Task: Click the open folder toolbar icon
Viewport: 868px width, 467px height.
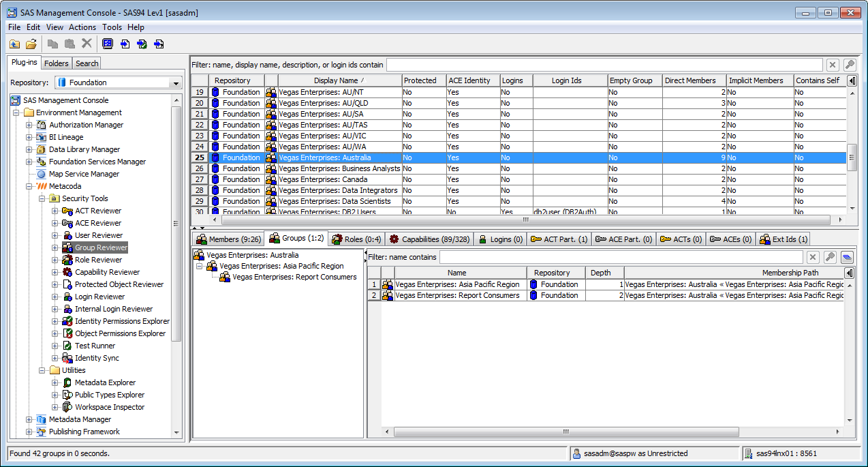Action: click(x=31, y=44)
